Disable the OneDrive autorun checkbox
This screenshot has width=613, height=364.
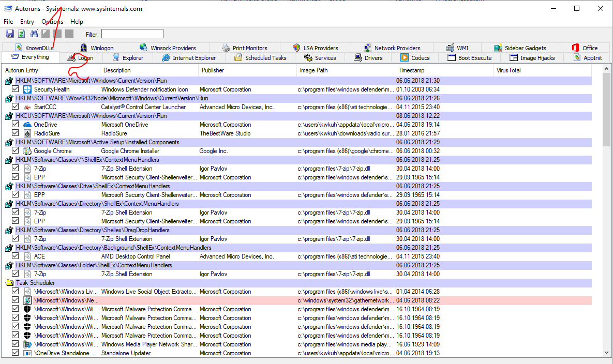point(15,124)
